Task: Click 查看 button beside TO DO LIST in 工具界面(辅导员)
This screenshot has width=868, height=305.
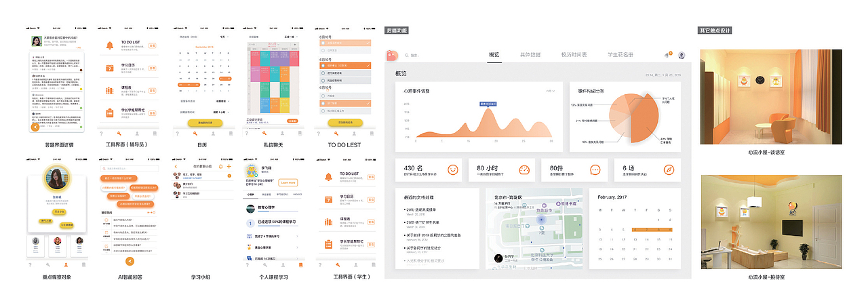Action: click(153, 45)
